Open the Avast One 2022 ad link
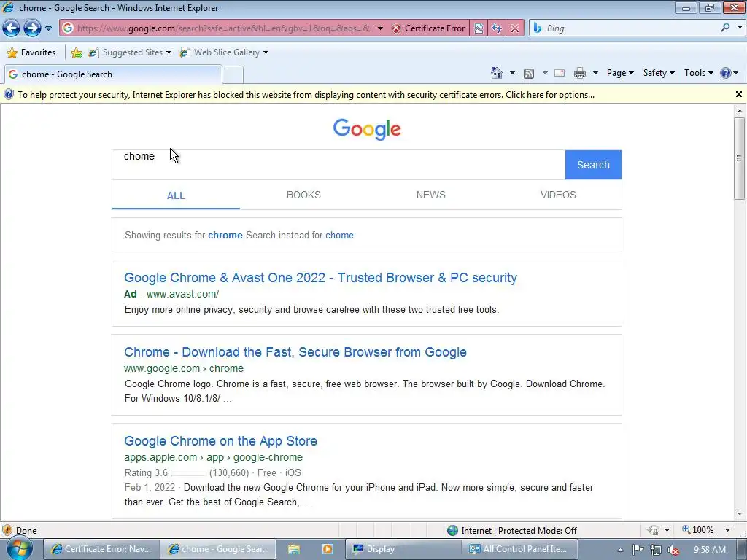This screenshot has width=747, height=560. coord(321,278)
